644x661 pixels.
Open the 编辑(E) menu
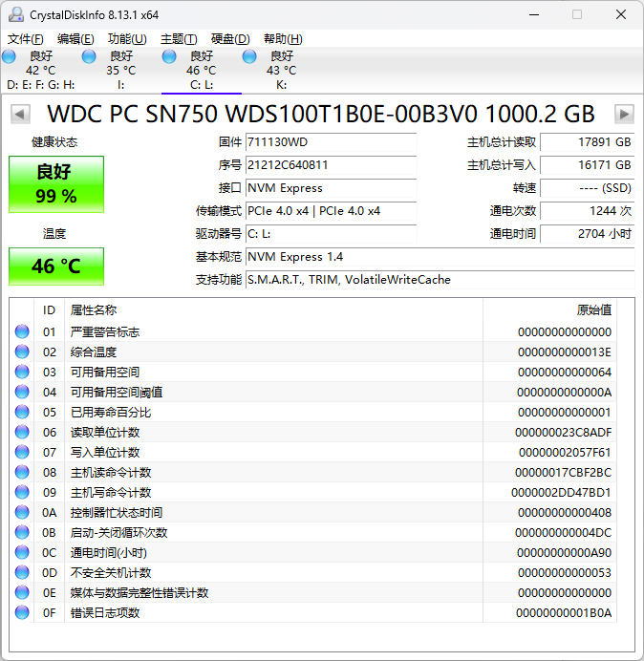pos(75,39)
